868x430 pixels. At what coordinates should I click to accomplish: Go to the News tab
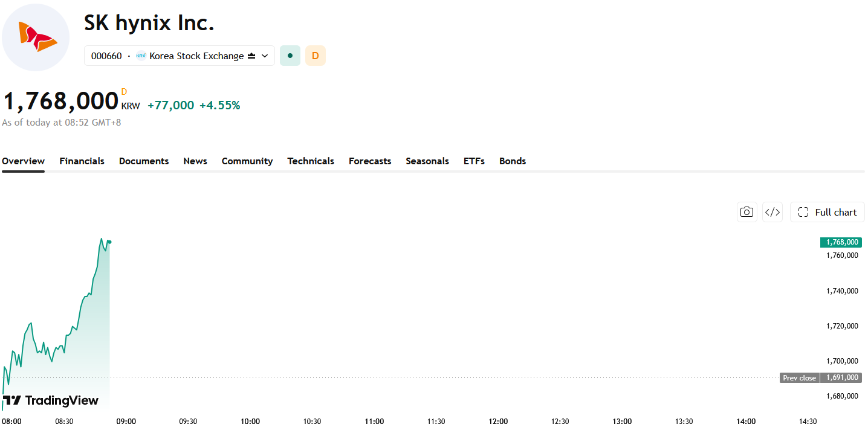195,161
